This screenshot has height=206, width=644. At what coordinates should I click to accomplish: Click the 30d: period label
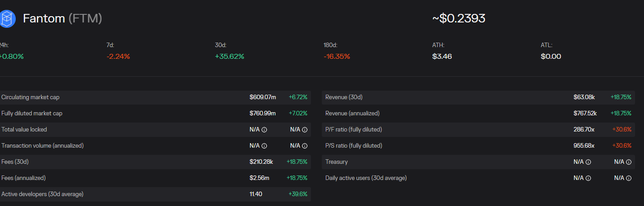tap(221, 45)
